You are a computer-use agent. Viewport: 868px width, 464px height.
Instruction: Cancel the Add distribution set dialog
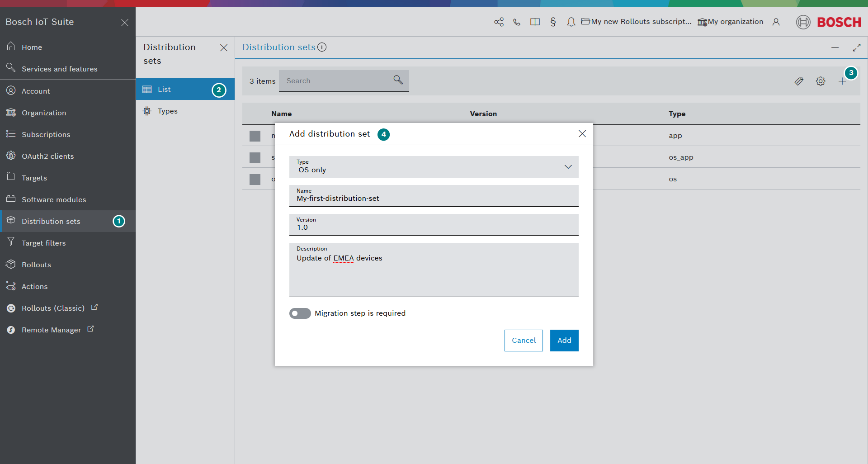523,341
